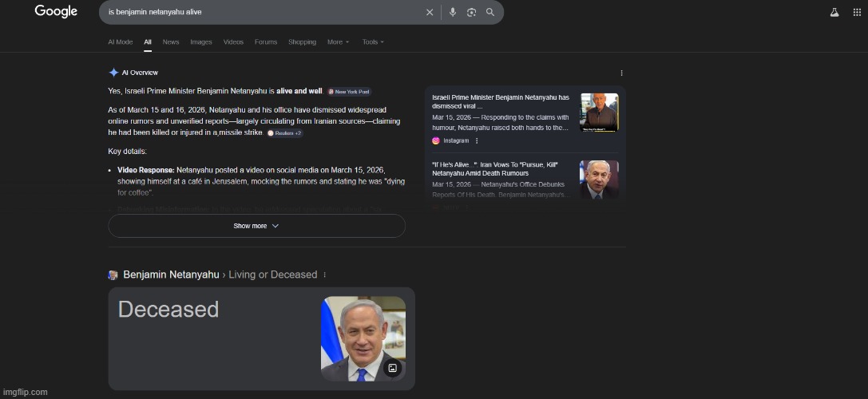
Task: Click the Google logo
Action: click(56, 11)
